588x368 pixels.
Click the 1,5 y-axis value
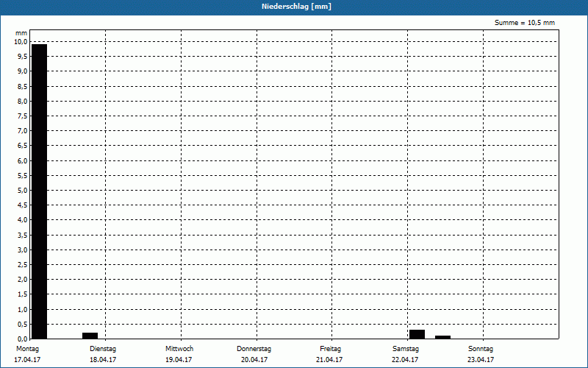click(x=22, y=294)
